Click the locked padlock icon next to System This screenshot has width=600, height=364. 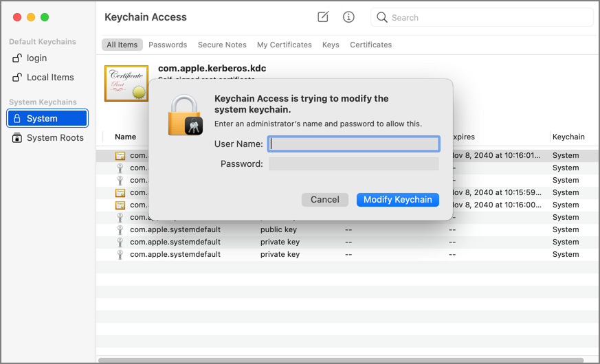(16, 118)
